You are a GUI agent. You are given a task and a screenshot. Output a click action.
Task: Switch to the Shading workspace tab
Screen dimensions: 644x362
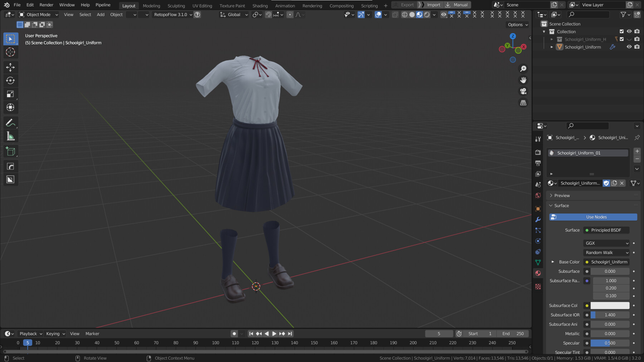point(260,5)
